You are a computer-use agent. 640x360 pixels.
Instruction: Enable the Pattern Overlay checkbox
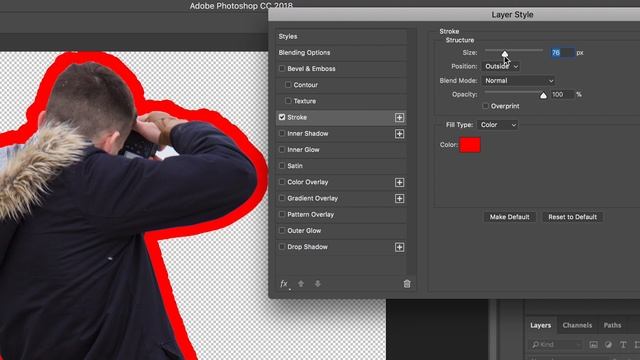tap(282, 214)
